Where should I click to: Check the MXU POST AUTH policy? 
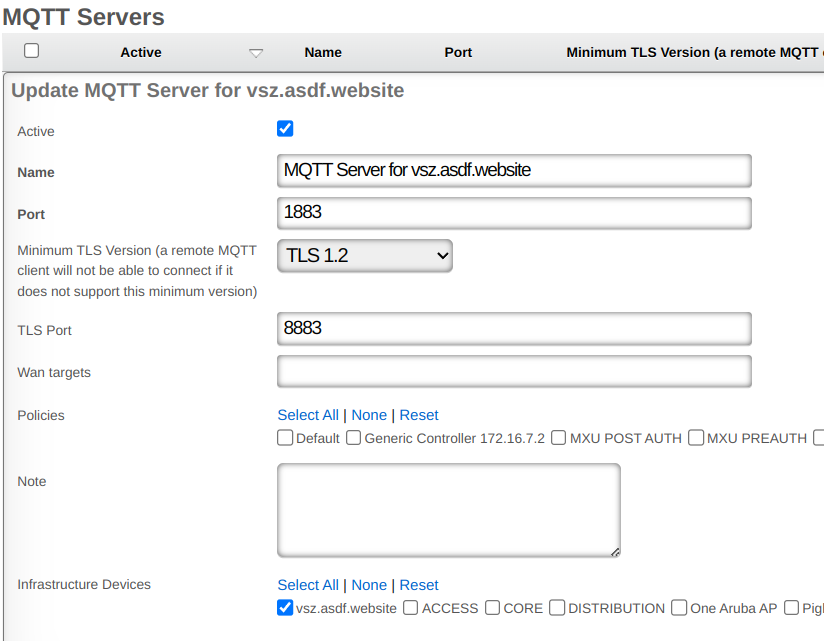point(559,438)
